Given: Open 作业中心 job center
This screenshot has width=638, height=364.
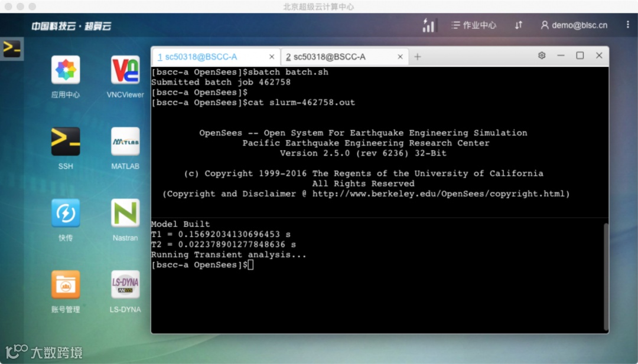Looking at the screenshot, I should 474,25.
